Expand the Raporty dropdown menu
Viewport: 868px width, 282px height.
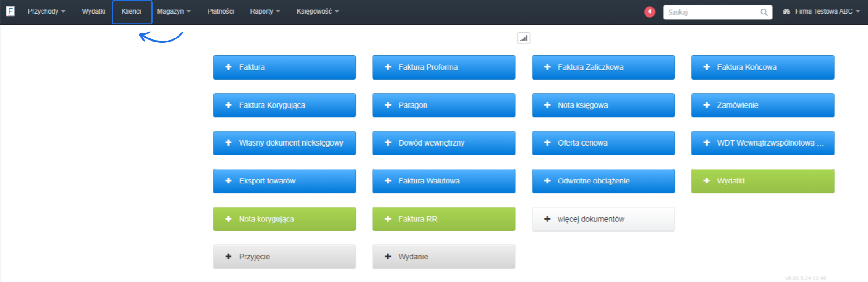coord(265,11)
